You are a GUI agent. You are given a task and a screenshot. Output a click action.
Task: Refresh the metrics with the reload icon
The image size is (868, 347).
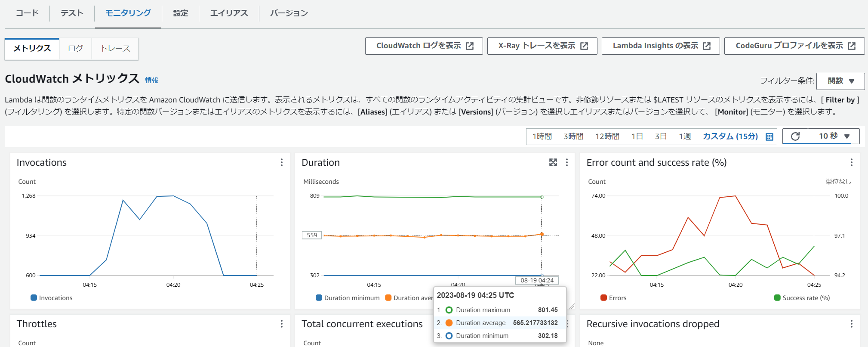coord(795,136)
